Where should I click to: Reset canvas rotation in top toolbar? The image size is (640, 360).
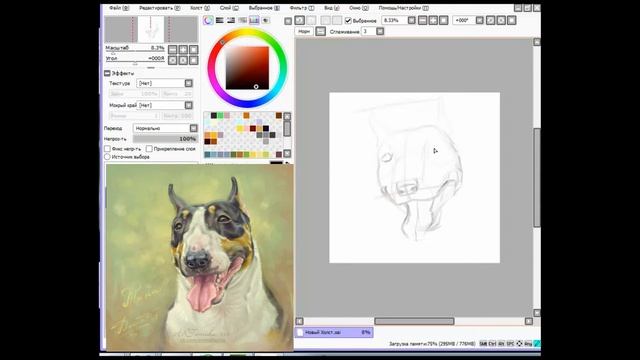(512, 20)
